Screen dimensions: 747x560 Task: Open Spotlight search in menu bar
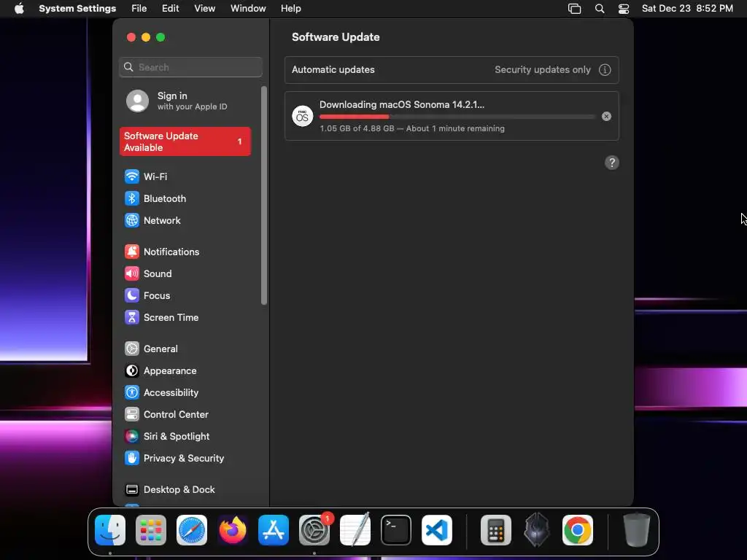point(600,9)
